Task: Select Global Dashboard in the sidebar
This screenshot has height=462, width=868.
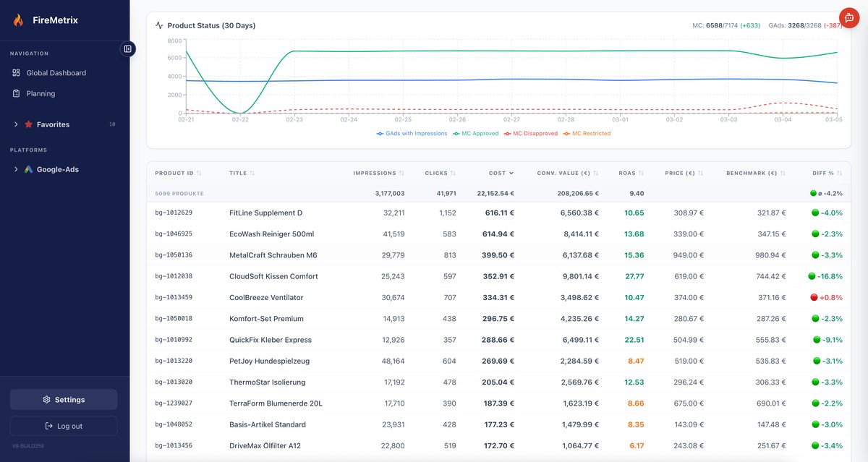Action: click(55, 72)
